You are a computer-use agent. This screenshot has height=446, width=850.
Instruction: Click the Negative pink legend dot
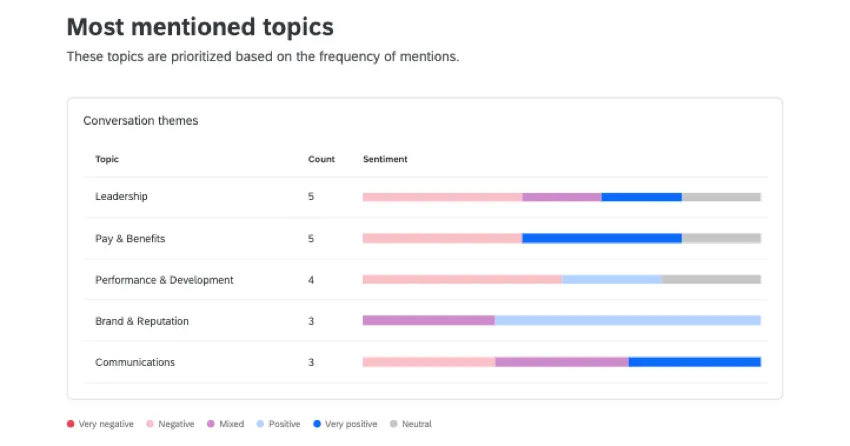[x=150, y=424]
